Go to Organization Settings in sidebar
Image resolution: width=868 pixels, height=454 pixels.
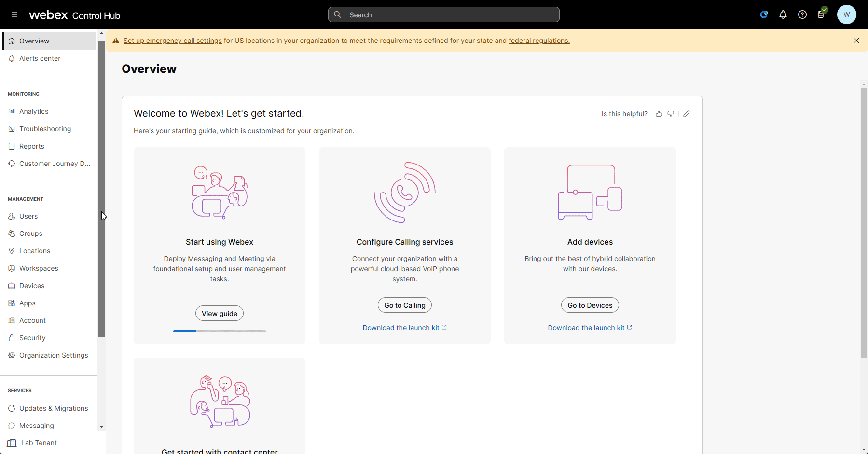point(54,355)
